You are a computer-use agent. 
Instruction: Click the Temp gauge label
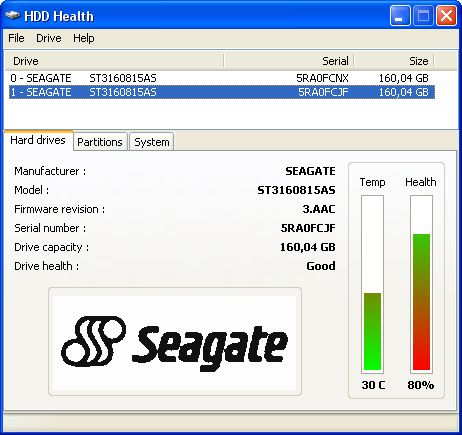click(x=372, y=182)
